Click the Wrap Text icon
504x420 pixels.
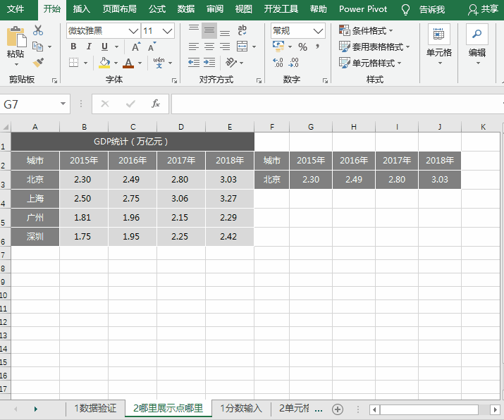(242, 30)
